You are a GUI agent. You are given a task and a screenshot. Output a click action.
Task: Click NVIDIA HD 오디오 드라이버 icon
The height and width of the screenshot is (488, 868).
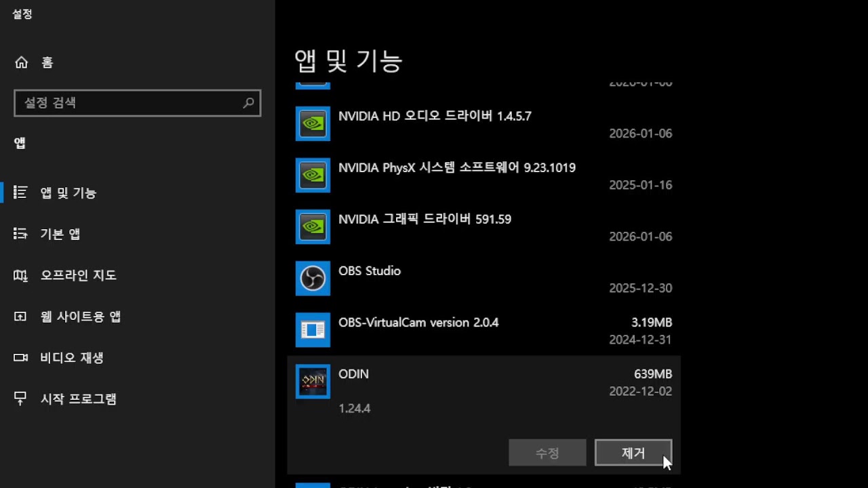tap(313, 123)
